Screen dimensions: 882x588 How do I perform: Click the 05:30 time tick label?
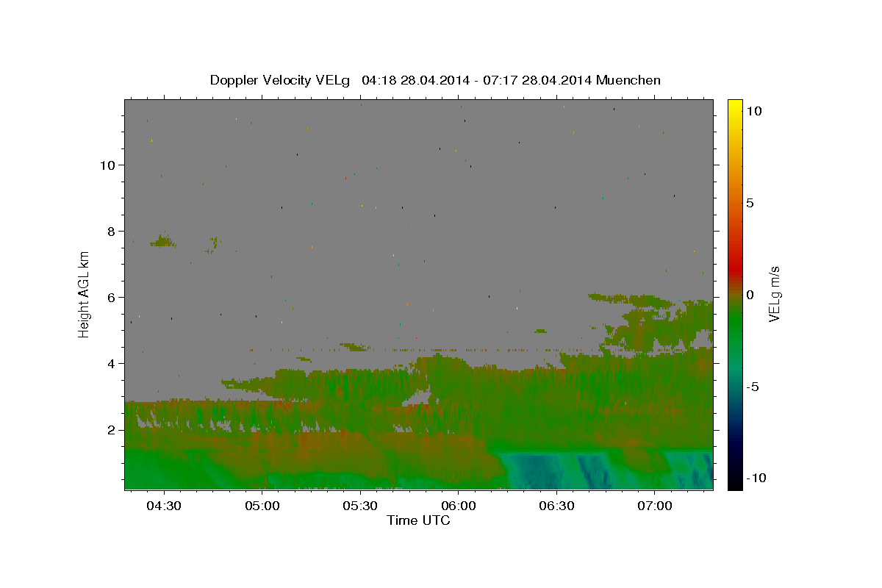[x=360, y=506]
